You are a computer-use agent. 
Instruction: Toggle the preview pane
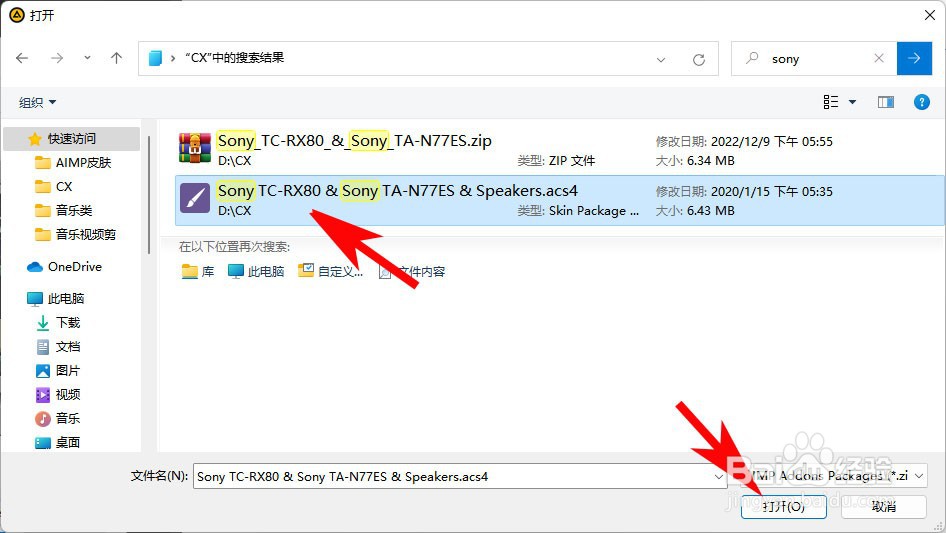click(886, 102)
